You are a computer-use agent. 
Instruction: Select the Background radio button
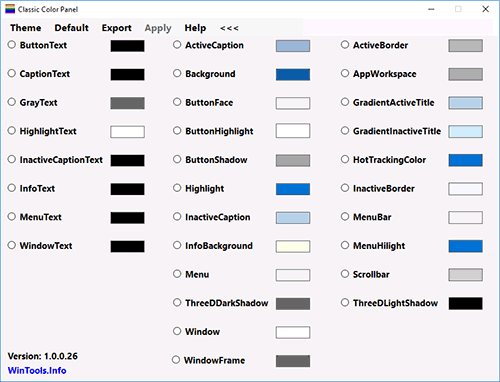(x=177, y=73)
